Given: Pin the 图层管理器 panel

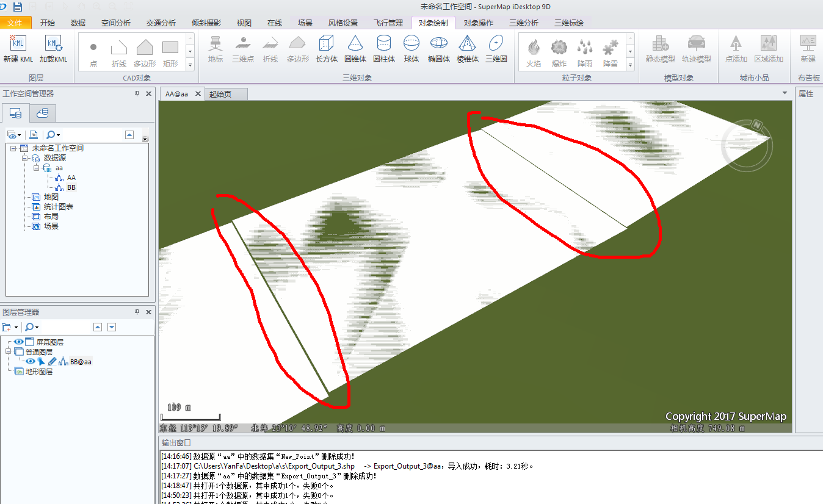Looking at the screenshot, I should coord(137,312).
